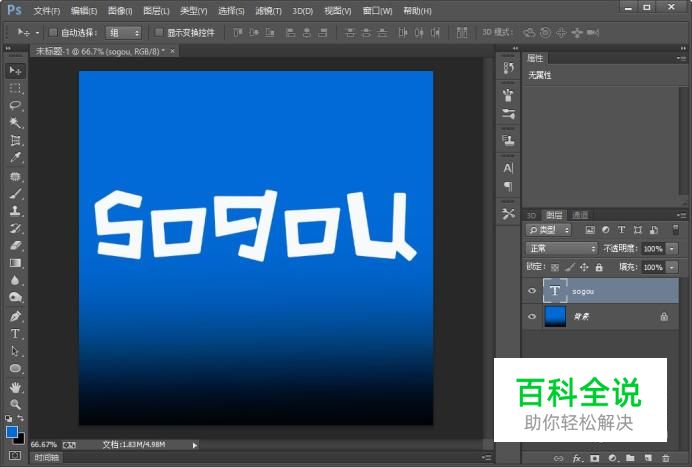The width and height of the screenshot is (692, 467).
Task: Select the Rectangular Marquee tool
Action: [15, 88]
